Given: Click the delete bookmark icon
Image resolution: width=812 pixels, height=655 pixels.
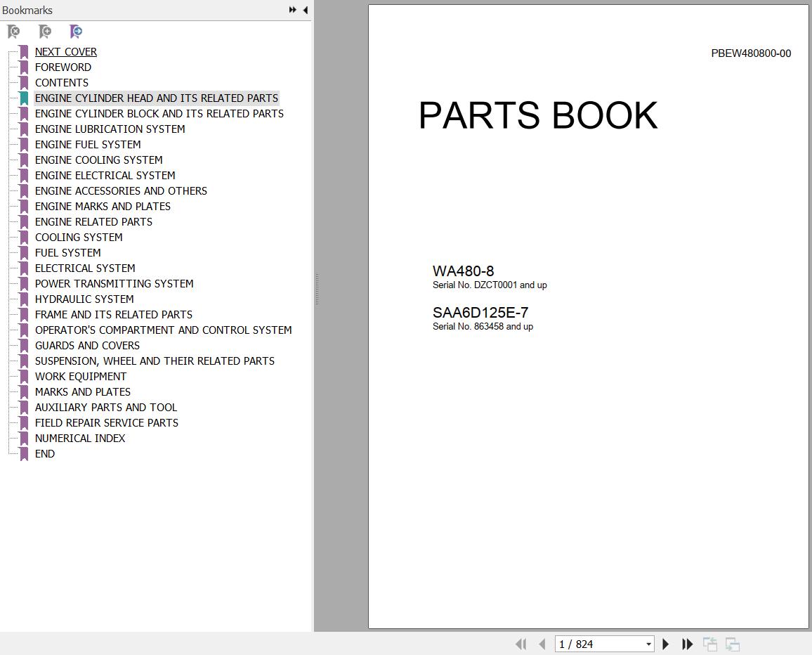Looking at the screenshot, I should (14, 32).
